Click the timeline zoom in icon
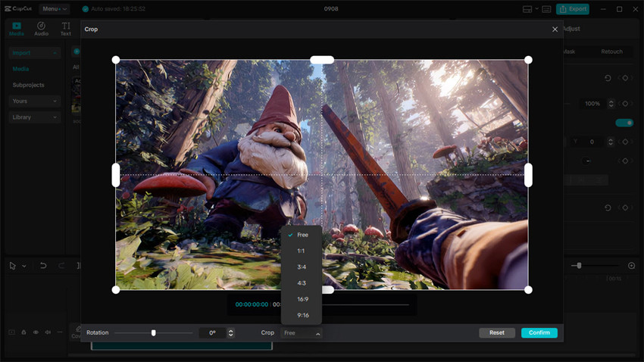 [632, 266]
